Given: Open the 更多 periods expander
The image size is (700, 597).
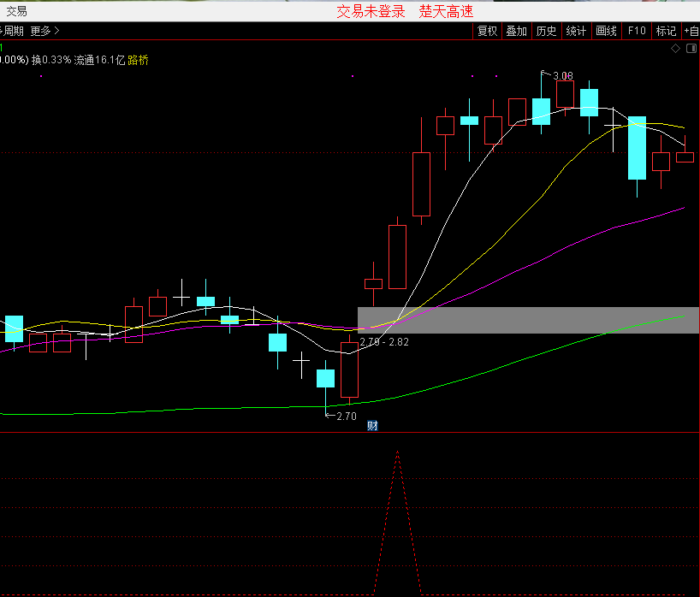Looking at the screenshot, I should pyautogui.click(x=44, y=31).
